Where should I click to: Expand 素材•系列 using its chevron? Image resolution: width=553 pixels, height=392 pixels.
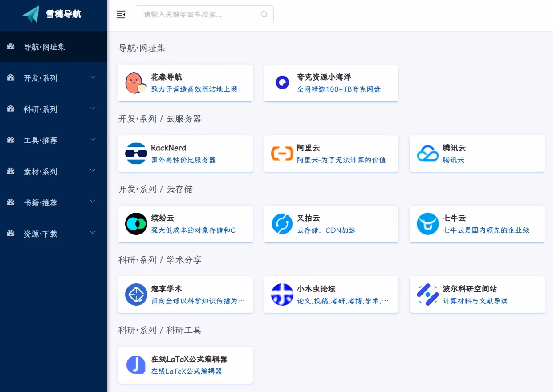click(93, 170)
